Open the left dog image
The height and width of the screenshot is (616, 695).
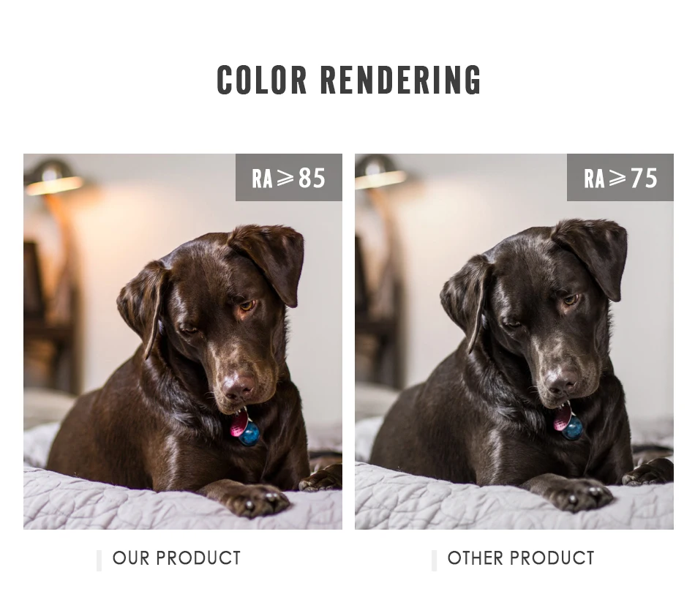pyautogui.click(x=183, y=341)
